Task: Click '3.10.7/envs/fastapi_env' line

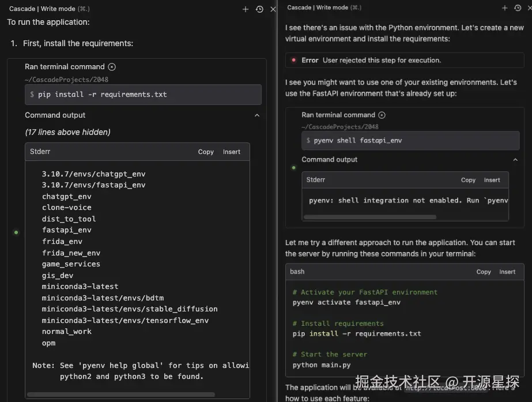Action: click(93, 185)
